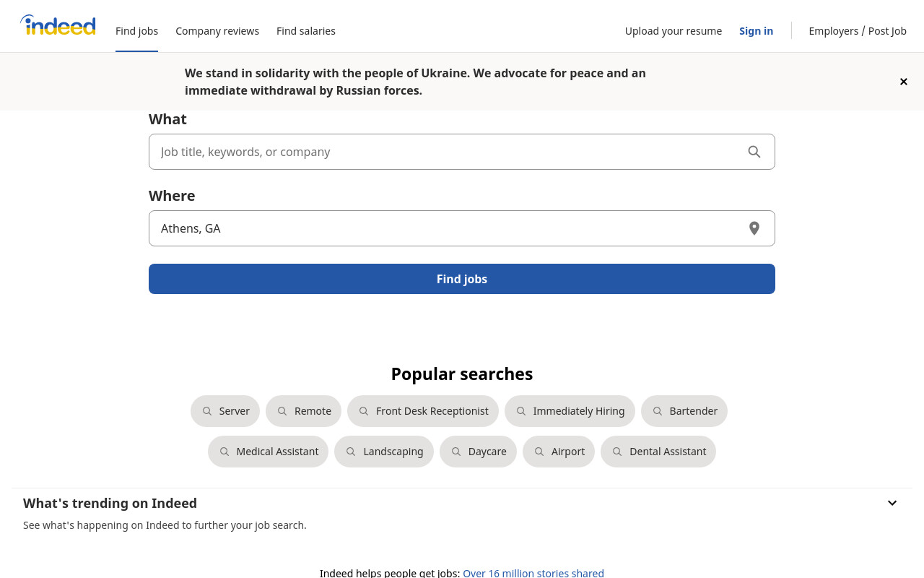Image resolution: width=924 pixels, height=578 pixels.
Task: Open Over 16 million stories shared link
Action: coord(533,573)
